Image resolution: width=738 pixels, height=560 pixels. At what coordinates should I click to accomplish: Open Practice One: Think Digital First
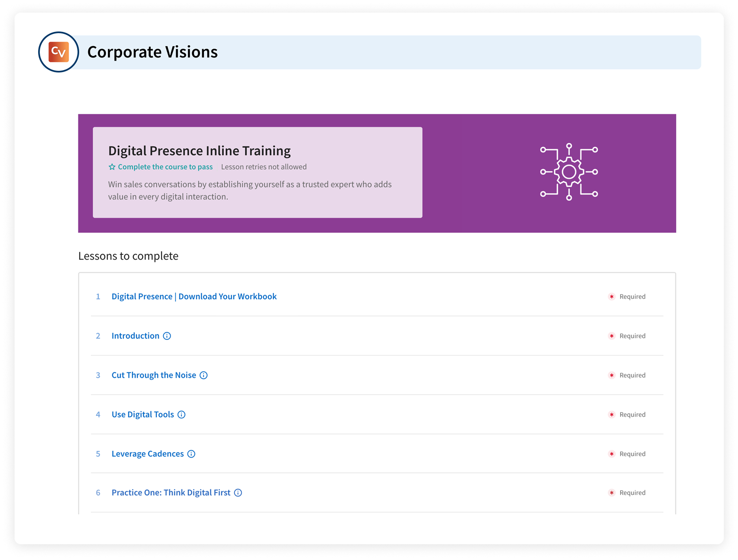point(171,493)
